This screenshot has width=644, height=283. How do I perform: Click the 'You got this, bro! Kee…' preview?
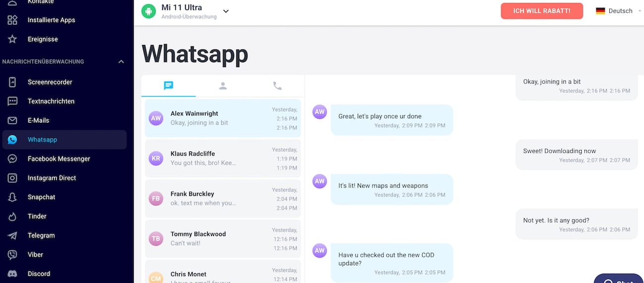[x=203, y=163]
